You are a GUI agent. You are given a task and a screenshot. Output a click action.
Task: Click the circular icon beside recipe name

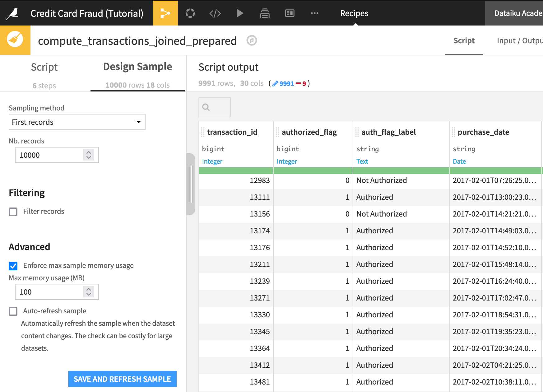click(x=252, y=40)
